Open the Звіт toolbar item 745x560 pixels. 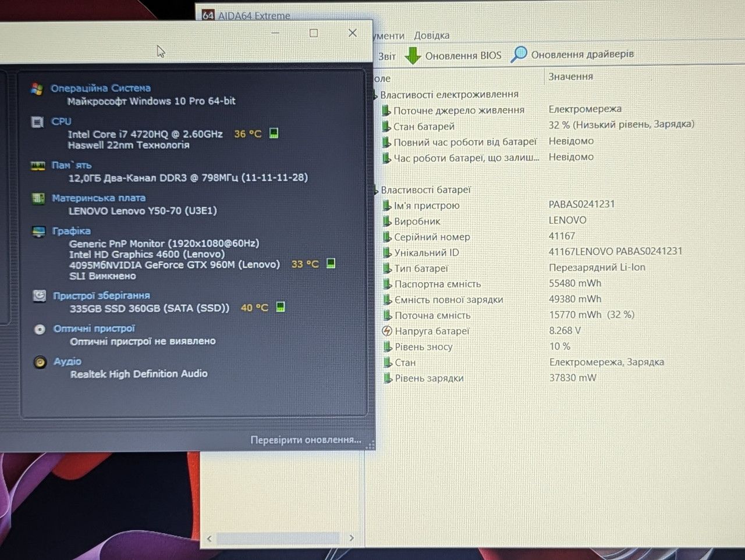[x=387, y=56]
